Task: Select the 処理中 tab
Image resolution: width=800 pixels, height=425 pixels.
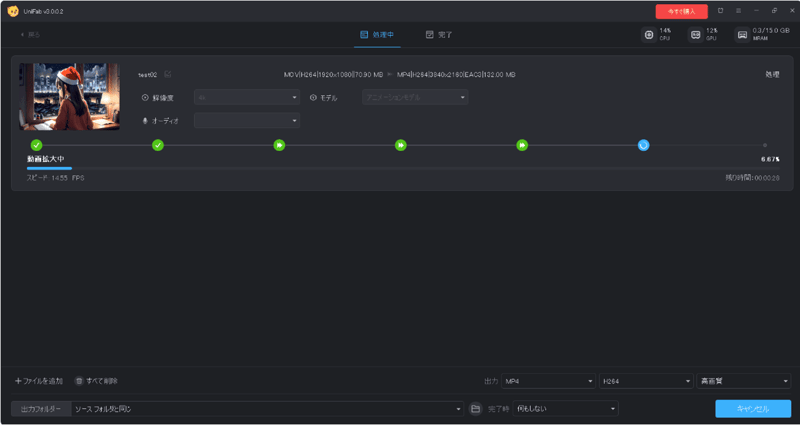Action: [377, 34]
